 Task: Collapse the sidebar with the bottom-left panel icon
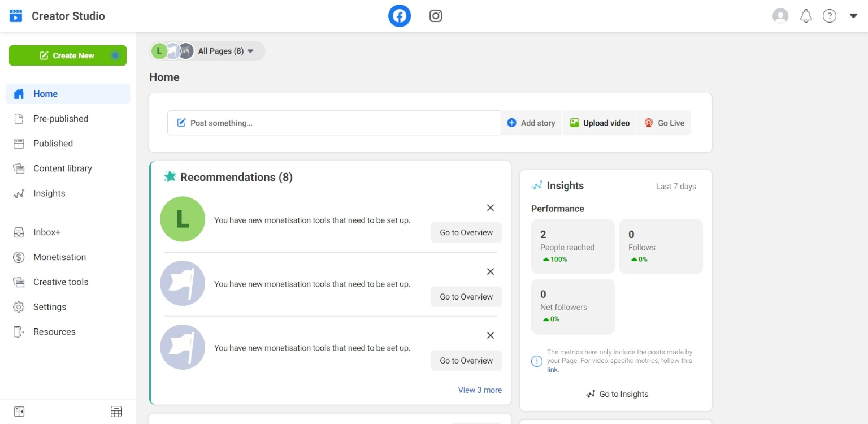tap(19, 412)
